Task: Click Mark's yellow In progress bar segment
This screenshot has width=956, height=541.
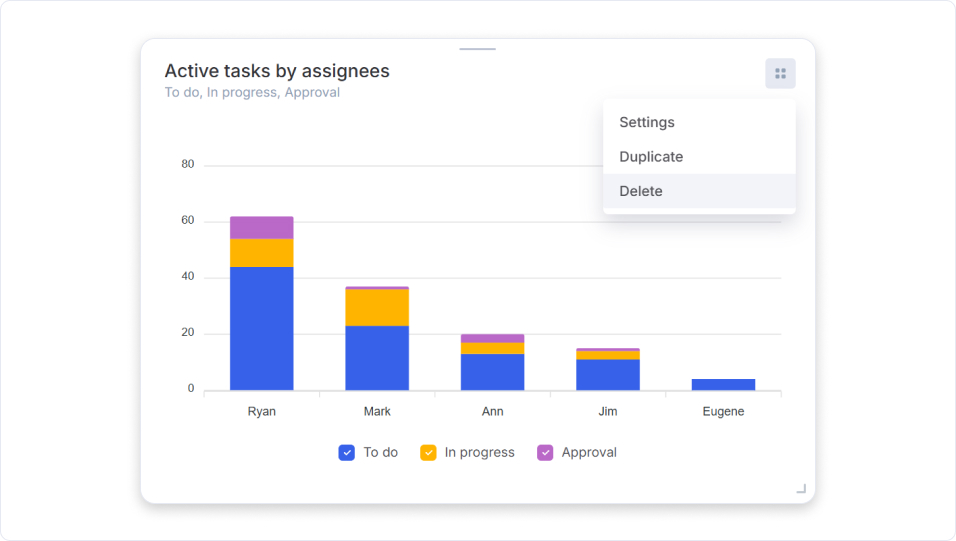Action: tap(377, 307)
